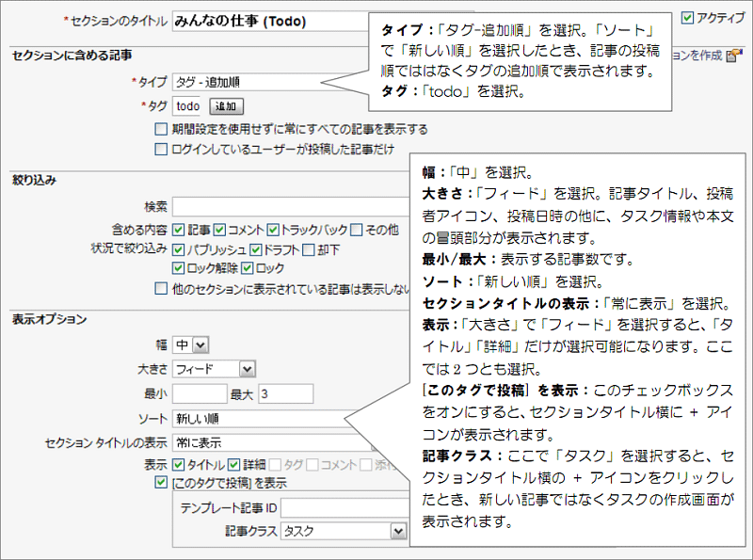Screen dimensions: 753x560
Task: Toggle the アクティブ checkbox
Action: [x=686, y=17]
